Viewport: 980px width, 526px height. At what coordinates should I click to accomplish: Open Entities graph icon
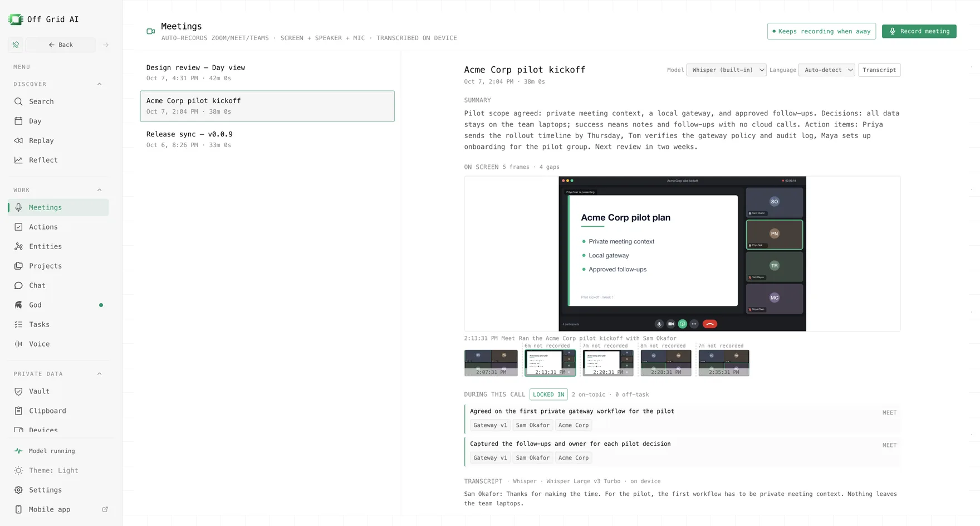coord(18,246)
